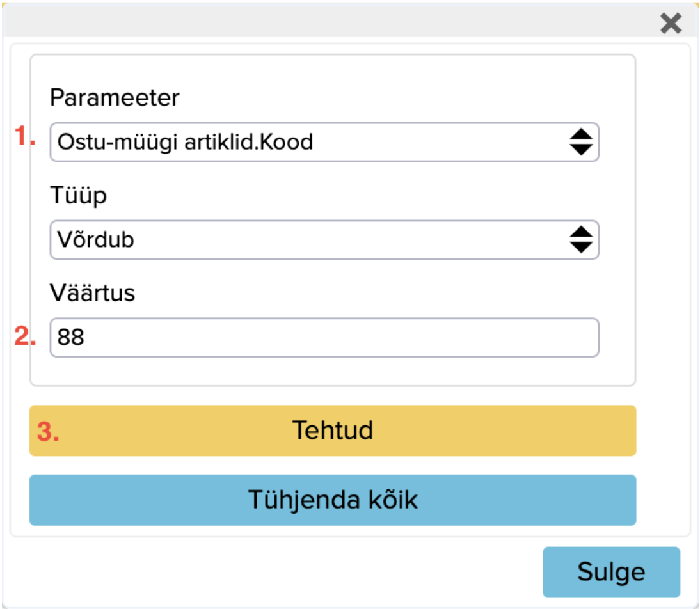Image resolution: width=700 pixels, height=609 pixels.
Task: Click the red step number 2 marker
Action: pos(25,336)
